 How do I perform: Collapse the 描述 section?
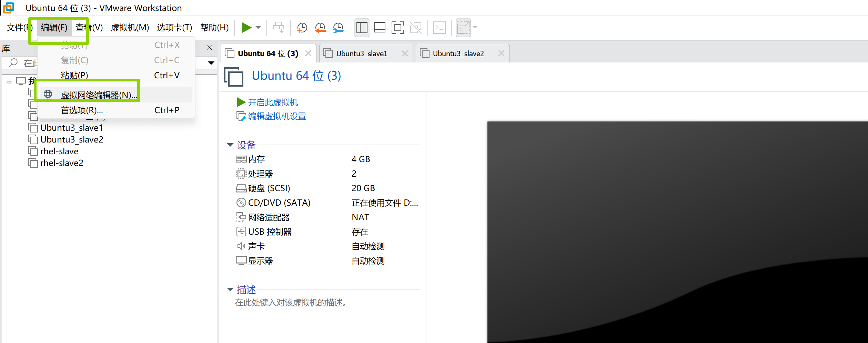click(230, 289)
